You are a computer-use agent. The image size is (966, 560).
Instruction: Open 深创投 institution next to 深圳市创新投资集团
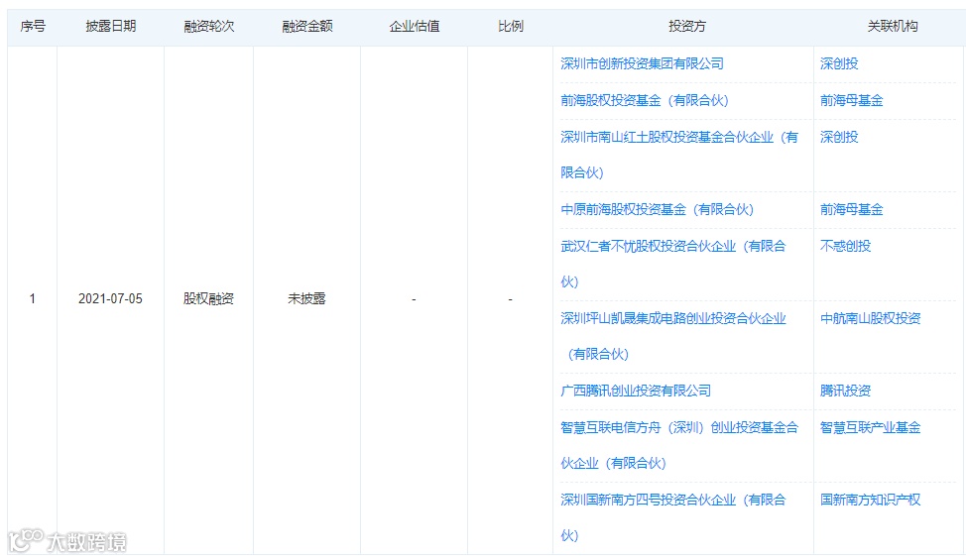click(x=839, y=63)
